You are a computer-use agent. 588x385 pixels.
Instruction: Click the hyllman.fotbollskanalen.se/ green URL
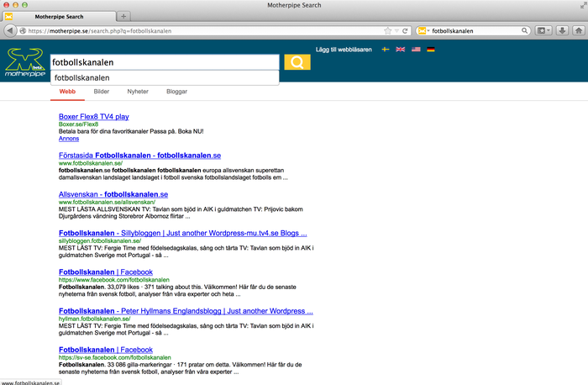(94, 319)
